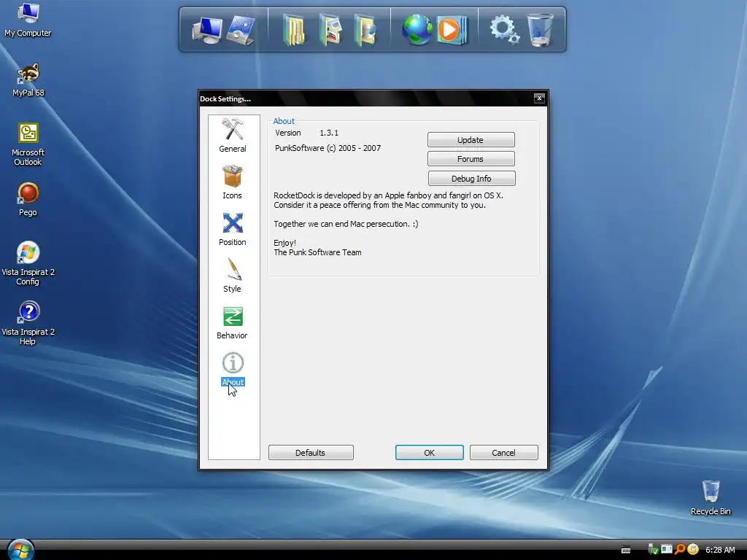Confirm dialog with OK button
Image resolution: width=747 pixels, height=560 pixels.
[x=429, y=452]
